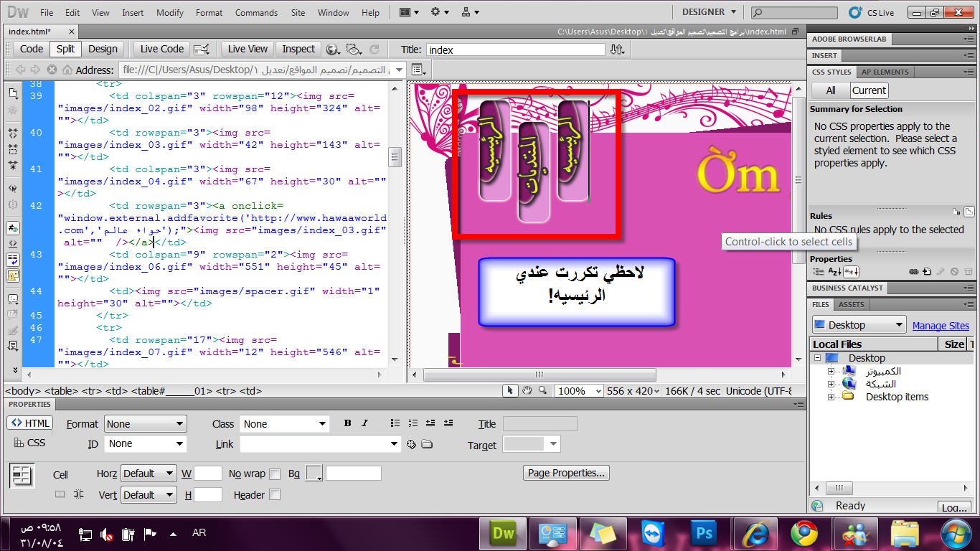Switch to the AP Elements tab
Image resolution: width=980 pixels, height=551 pixels.
tap(885, 72)
